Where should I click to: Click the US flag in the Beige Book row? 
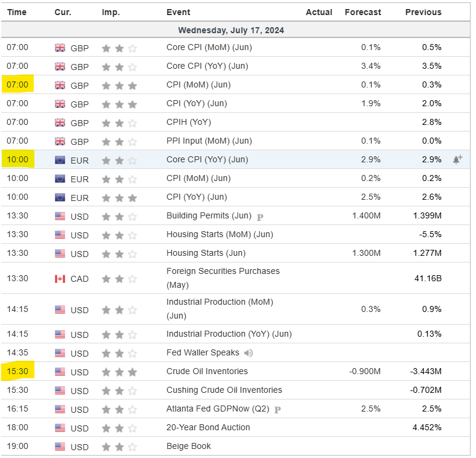point(60,447)
